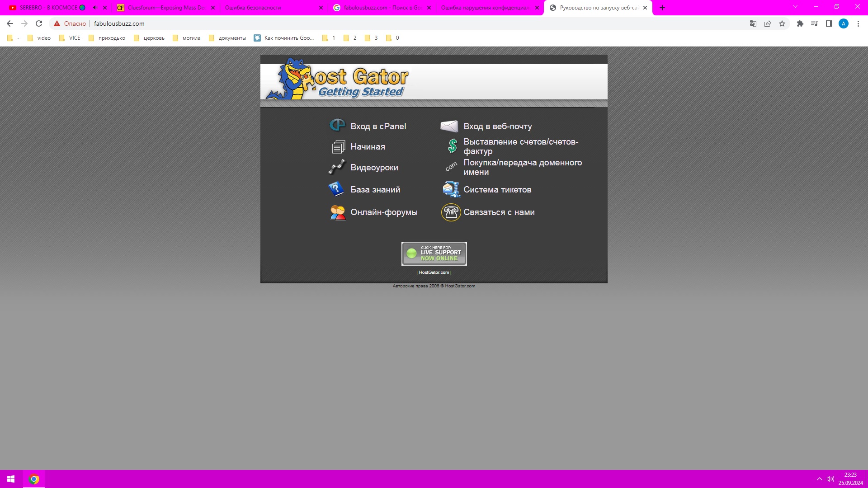
Task: Open the документы bookmarks folder
Action: tap(227, 38)
